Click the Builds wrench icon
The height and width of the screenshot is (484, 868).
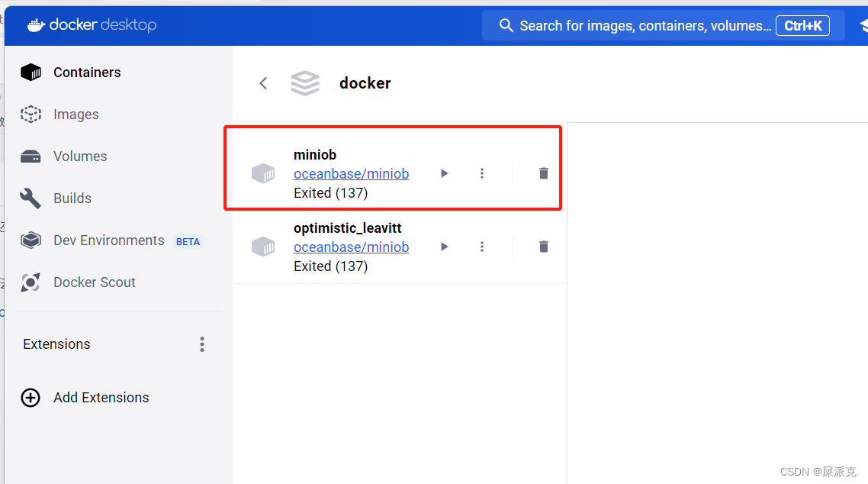[31, 198]
